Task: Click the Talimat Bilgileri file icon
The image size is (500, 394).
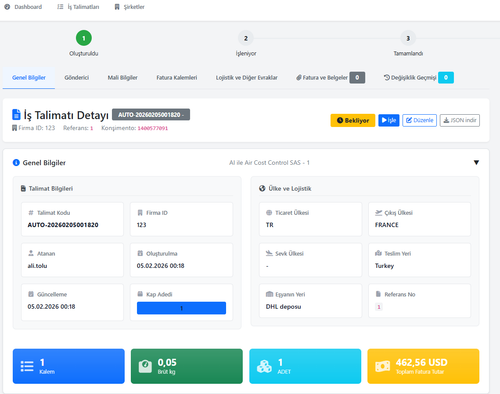Action: [23, 189]
